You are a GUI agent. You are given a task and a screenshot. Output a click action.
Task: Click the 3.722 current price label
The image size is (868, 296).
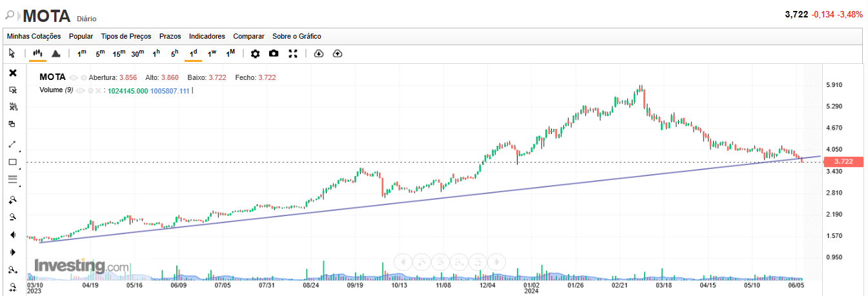click(x=842, y=161)
